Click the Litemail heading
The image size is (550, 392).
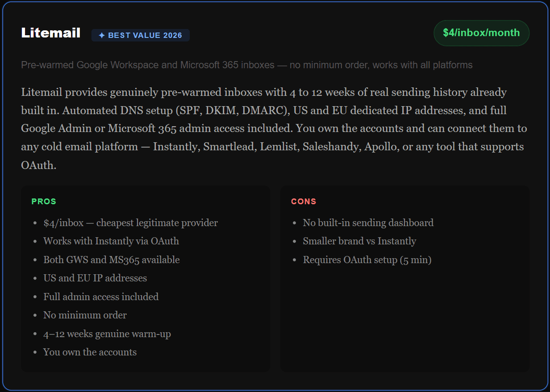tap(51, 33)
